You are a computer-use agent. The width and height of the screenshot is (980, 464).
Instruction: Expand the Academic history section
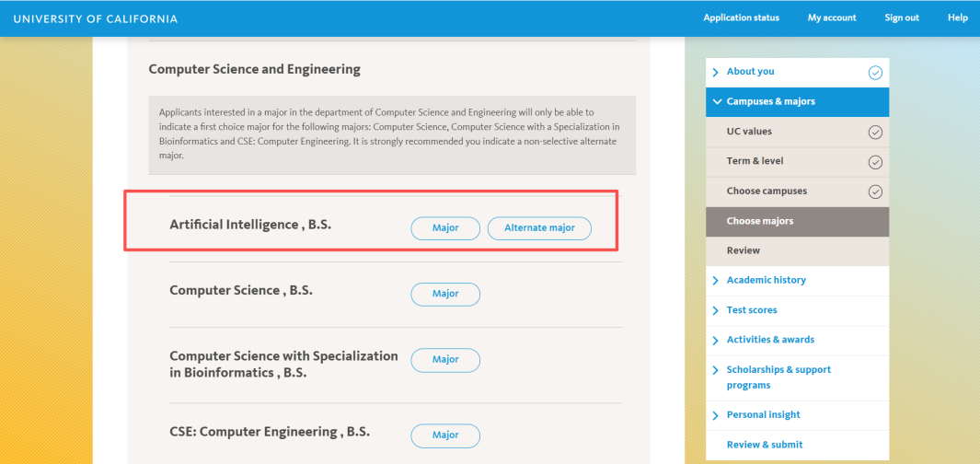pyautogui.click(x=715, y=281)
